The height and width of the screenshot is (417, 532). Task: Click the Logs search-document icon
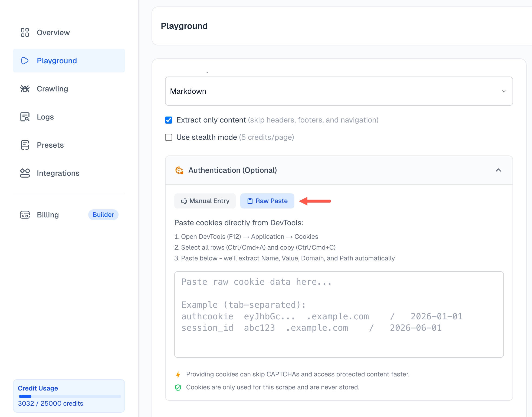[25, 117]
